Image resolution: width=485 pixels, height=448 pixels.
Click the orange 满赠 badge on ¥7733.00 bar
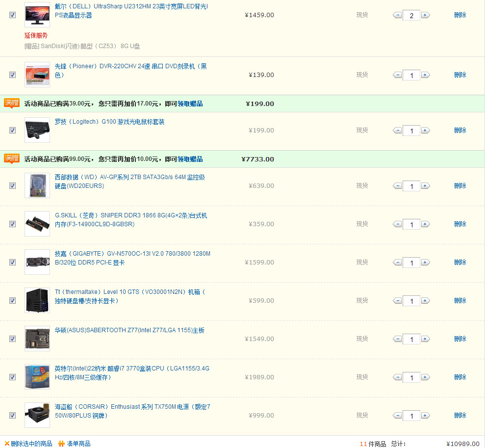click(x=12, y=158)
